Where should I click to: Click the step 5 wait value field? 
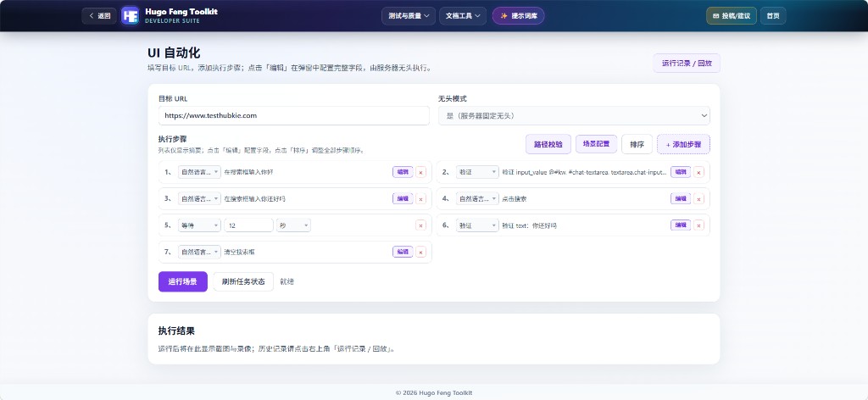248,225
